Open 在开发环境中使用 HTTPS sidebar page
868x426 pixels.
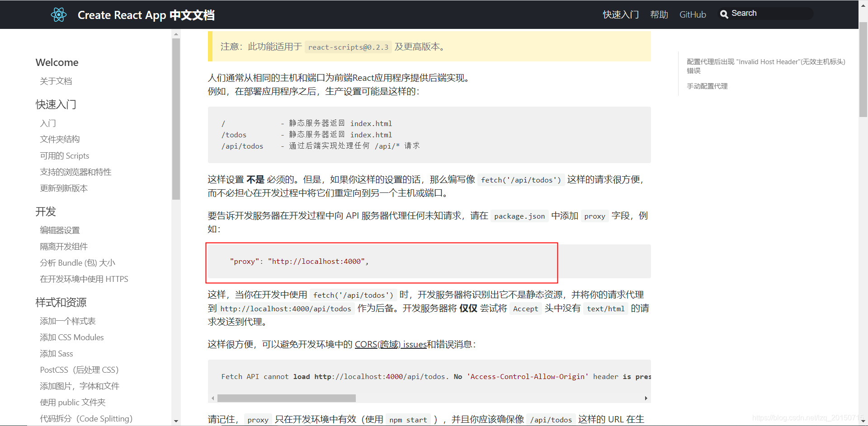click(84, 279)
